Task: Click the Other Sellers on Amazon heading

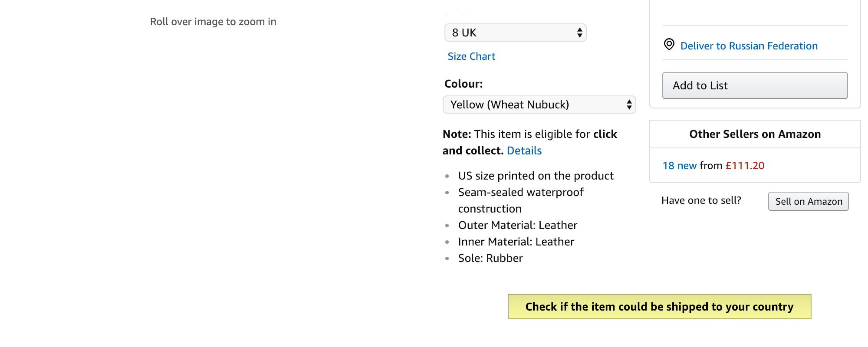Action: tap(755, 134)
